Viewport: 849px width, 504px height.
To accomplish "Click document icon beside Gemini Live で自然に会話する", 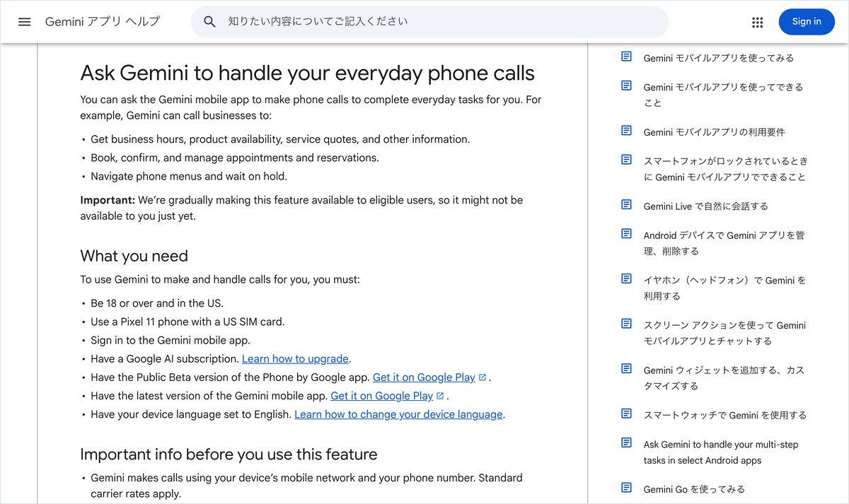I will [x=626, y=205].
